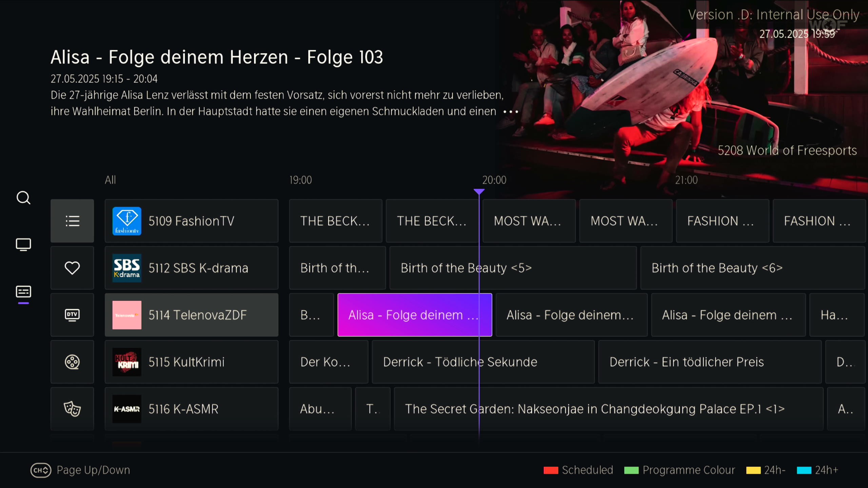
Task: Click the current time marker triangle
Action: [x=479, y=192]
